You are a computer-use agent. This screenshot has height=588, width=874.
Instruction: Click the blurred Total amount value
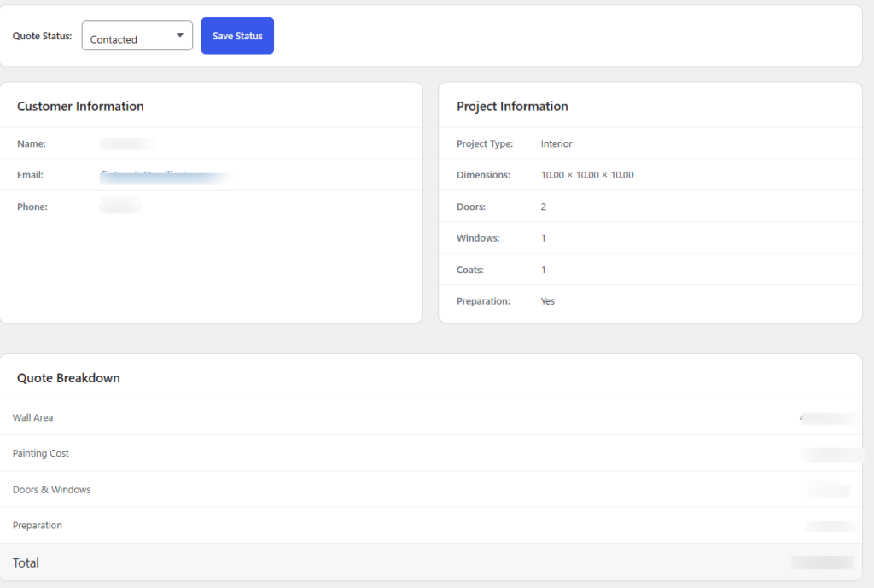click(x=823, y=563)
